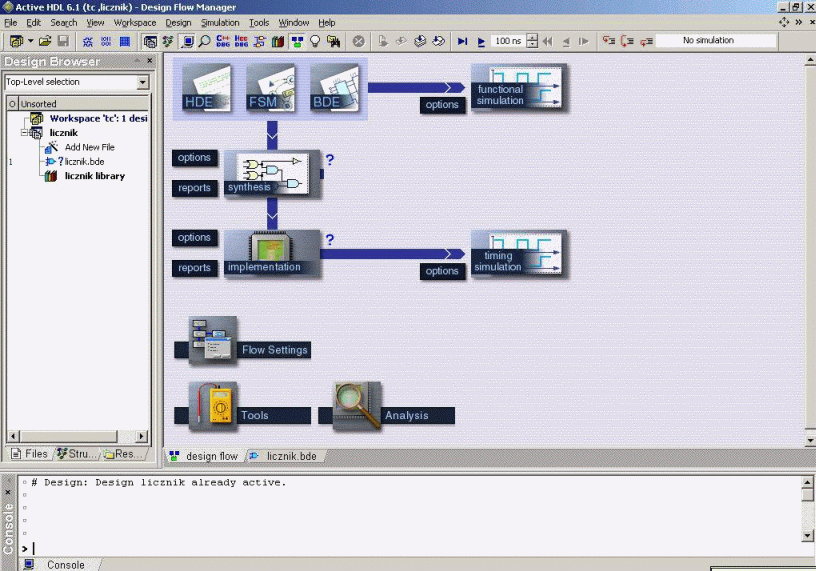Click implementation options button
Screen dimensions: 816x571
(194, 238)
